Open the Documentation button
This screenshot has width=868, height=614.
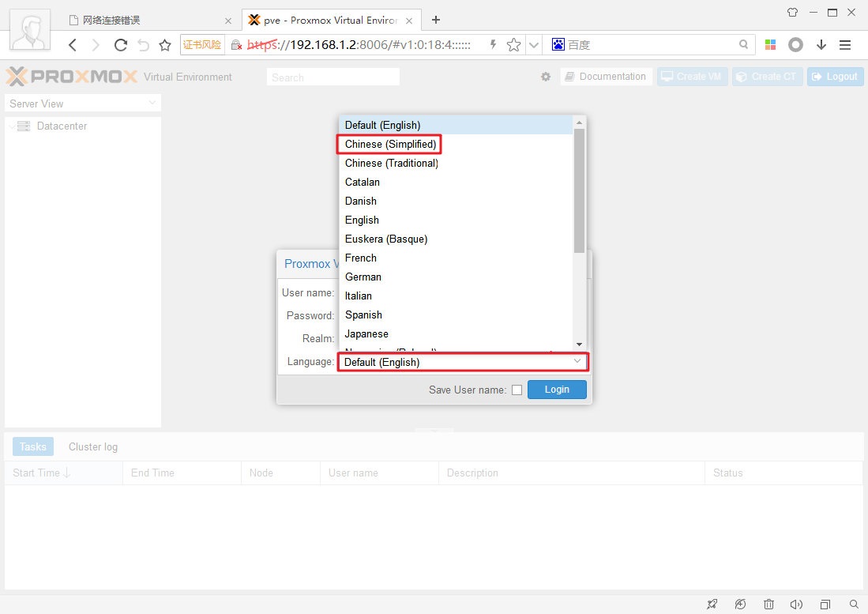606,77
